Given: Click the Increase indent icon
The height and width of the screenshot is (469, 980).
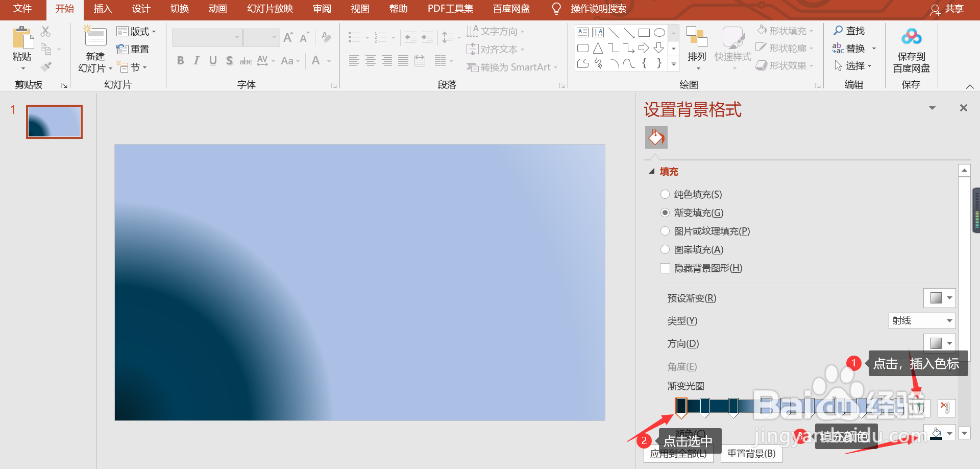Looking at the screenshot, I should coord(427,37).
